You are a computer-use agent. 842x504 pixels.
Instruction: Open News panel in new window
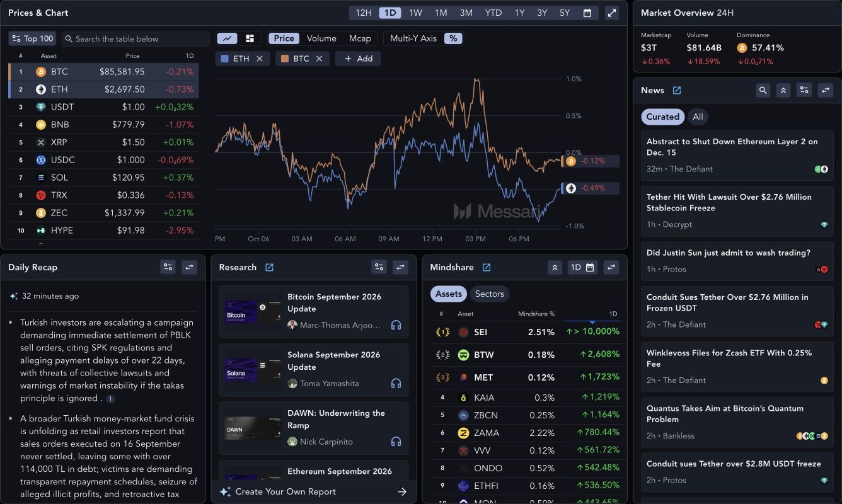pos(677,90)
